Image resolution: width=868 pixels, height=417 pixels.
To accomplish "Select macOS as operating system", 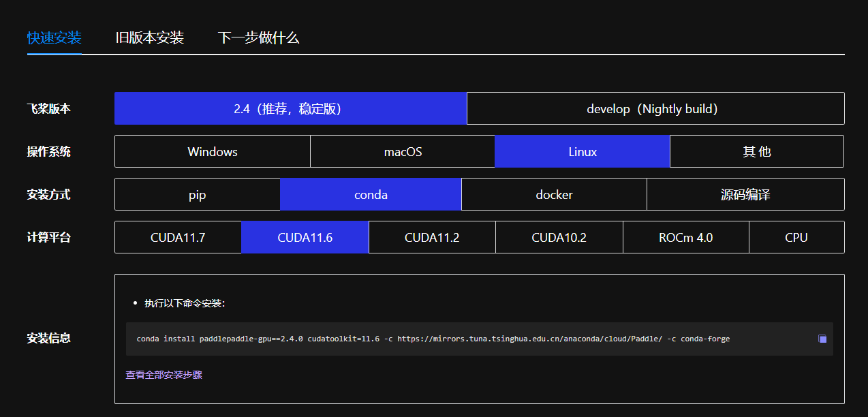I will click(403, 151).
